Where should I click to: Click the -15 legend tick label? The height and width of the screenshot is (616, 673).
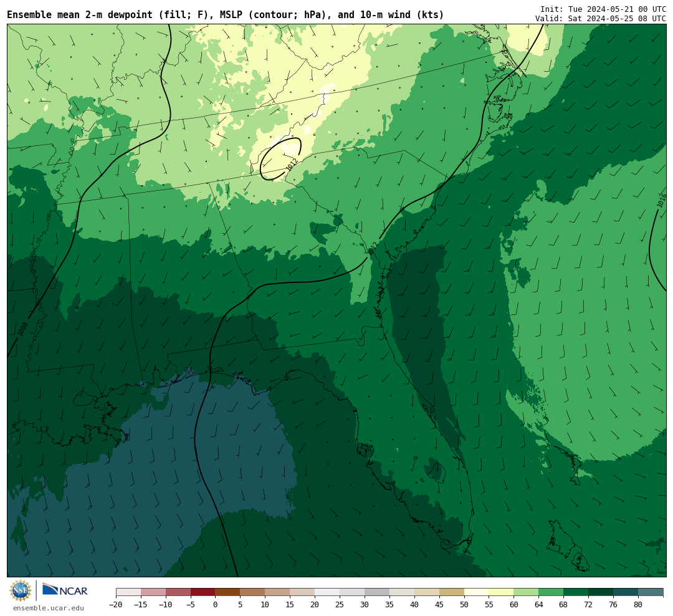click(141, 605)
